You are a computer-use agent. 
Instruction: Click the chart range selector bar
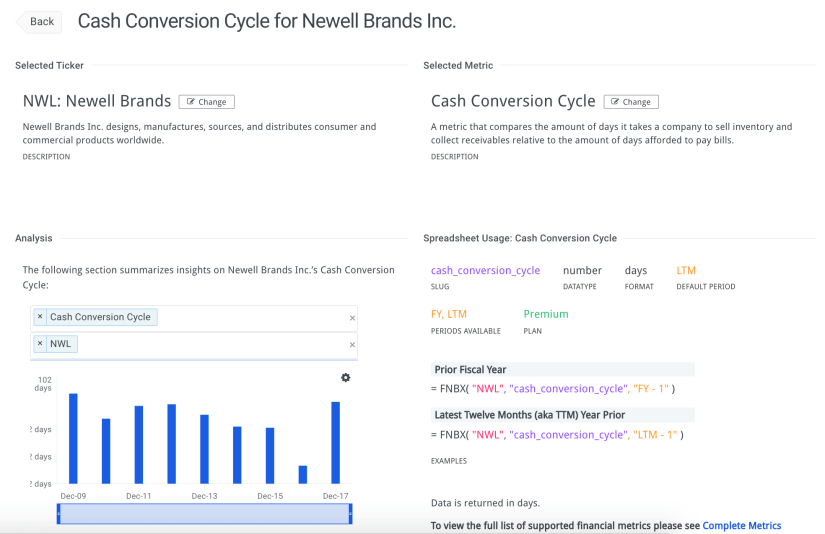[x=205, y=513]
